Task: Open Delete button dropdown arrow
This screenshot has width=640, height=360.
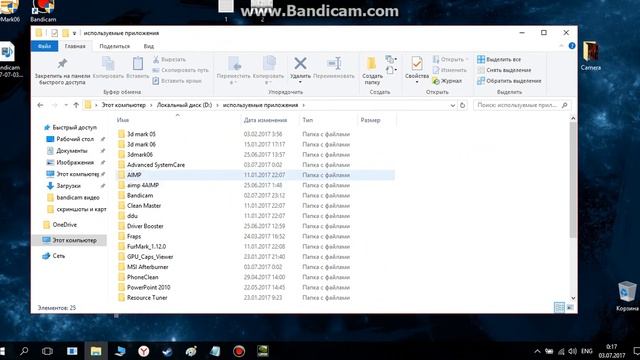Action: click(x=300, y=82)
